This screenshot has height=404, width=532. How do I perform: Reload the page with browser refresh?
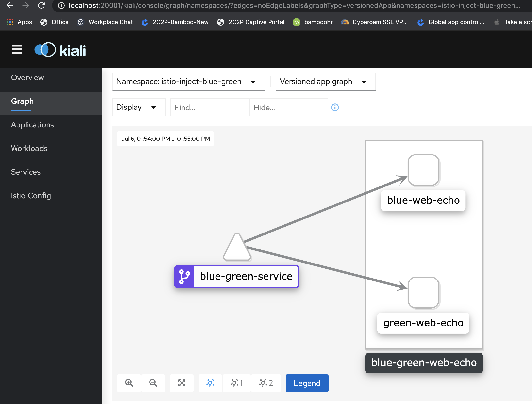41,5
